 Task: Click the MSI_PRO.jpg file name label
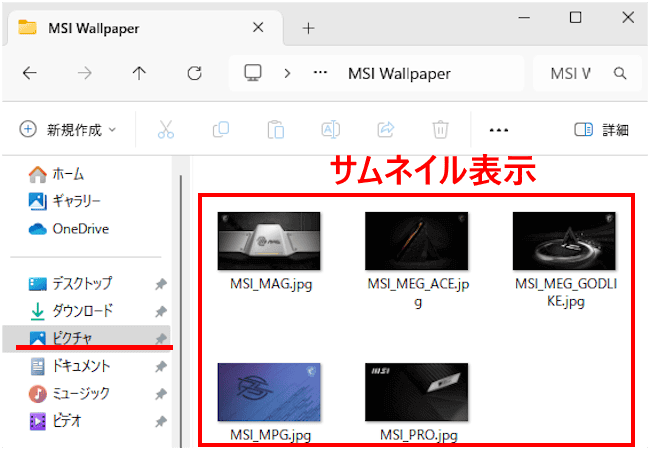pos(419,435)
